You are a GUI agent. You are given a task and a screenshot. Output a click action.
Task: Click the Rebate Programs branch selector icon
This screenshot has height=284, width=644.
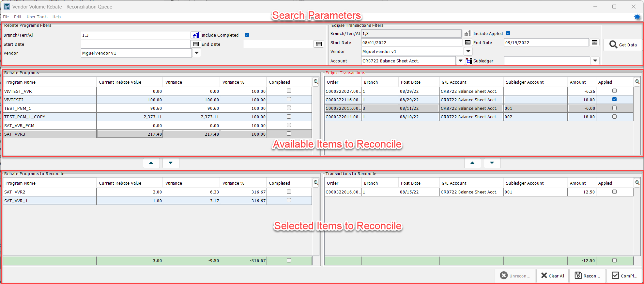196,35
